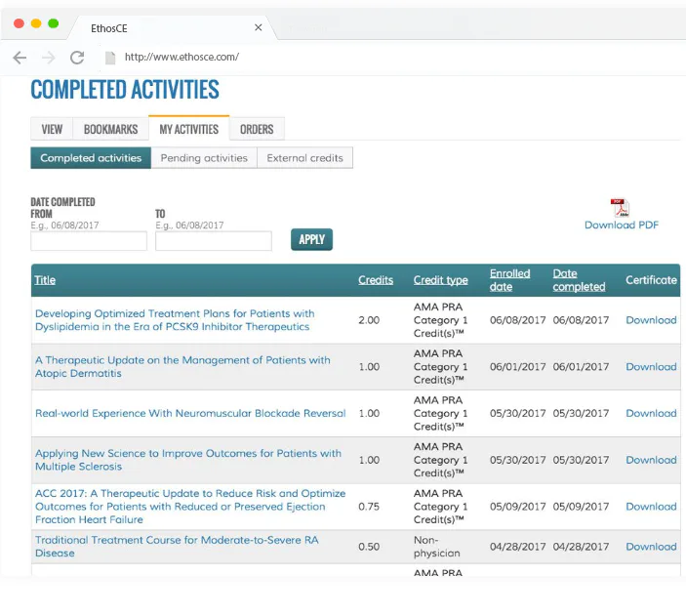Download certificate for Atopic Dermatitis activity
Screen dimensions: 686x616
pos(651,367)
